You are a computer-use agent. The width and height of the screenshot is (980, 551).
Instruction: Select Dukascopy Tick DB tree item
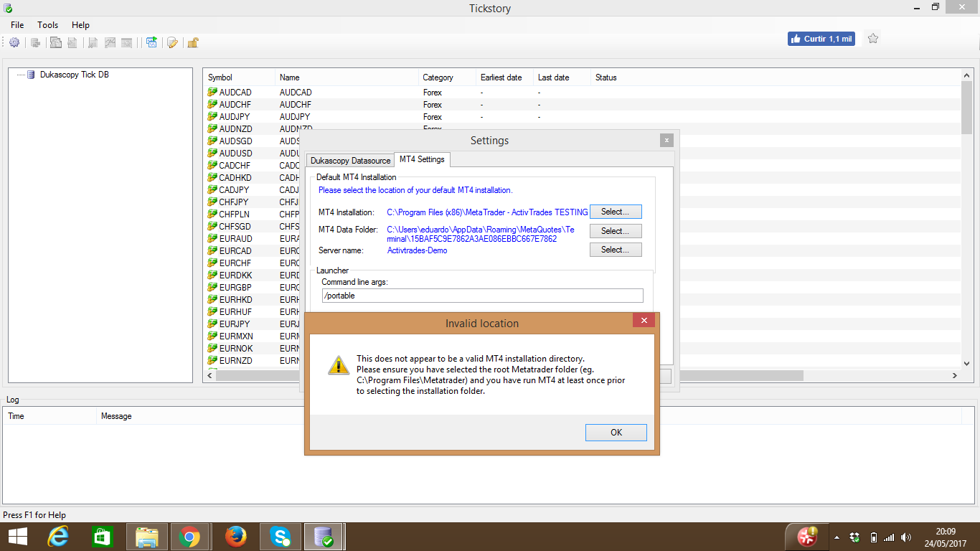click(x=75, y=75)
